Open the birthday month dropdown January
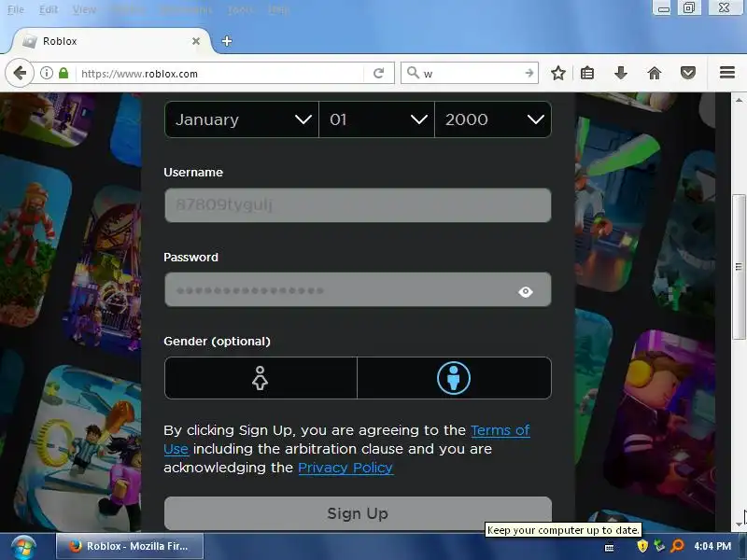 pos(242,119)
